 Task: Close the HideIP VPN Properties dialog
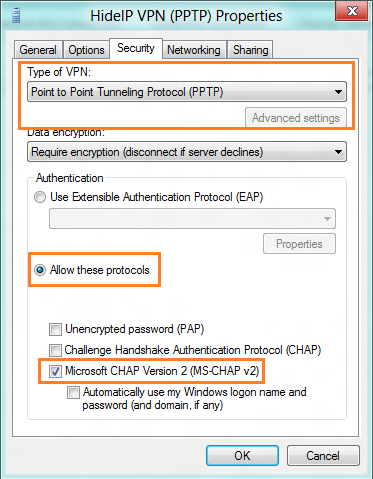[353, 11]
